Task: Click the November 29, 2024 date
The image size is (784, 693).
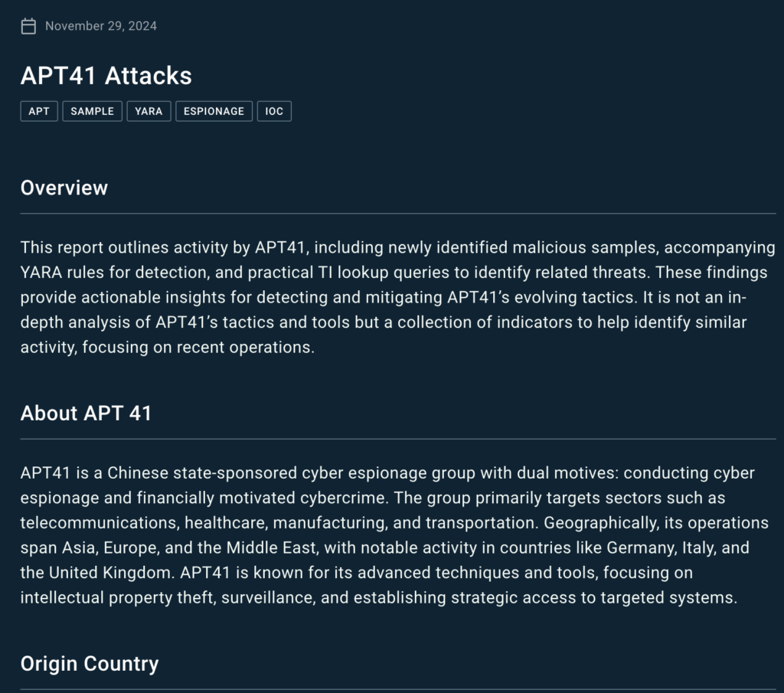Action: (101, 26)
